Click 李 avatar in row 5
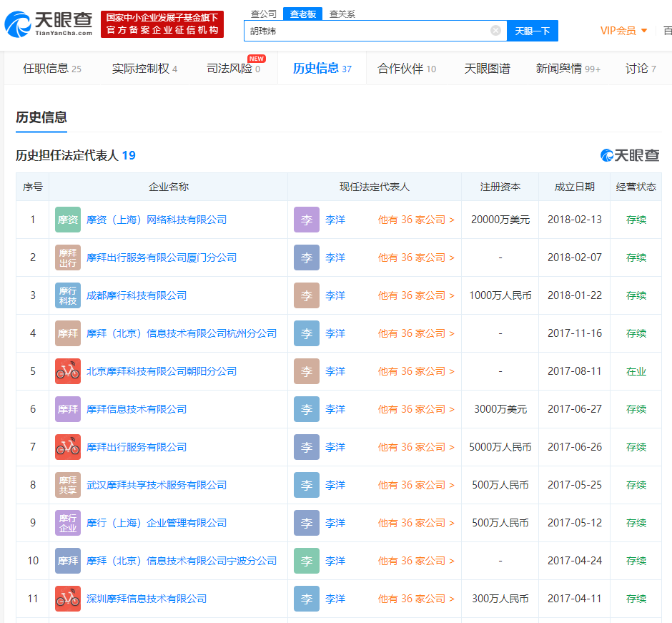This screenshot has height=623, width=672. point(307,371)
